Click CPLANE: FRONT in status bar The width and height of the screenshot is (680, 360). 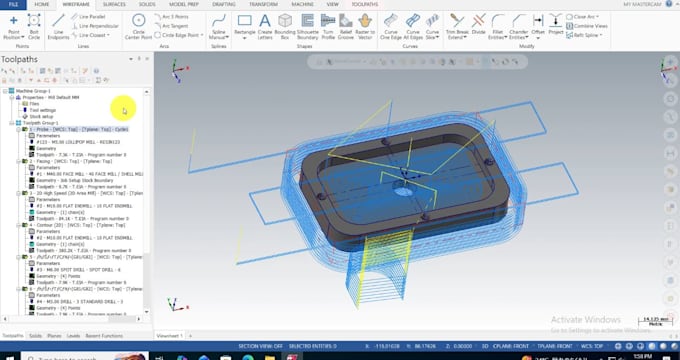[514, 346]
